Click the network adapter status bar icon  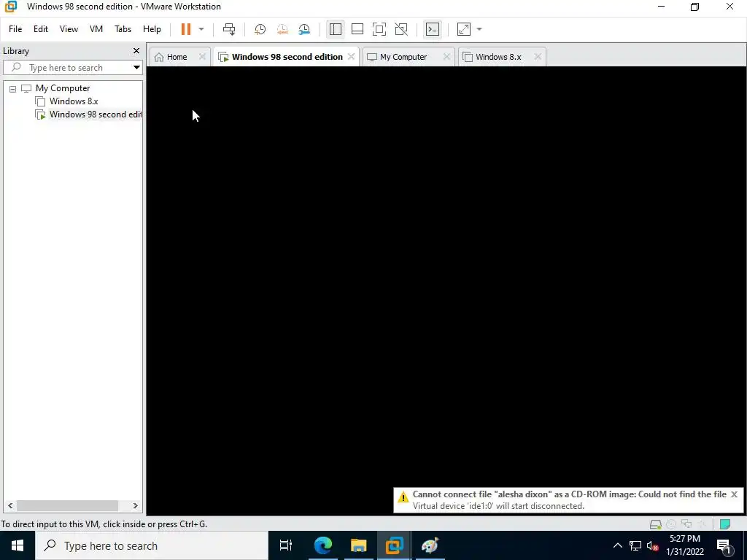tap(686, 524)
